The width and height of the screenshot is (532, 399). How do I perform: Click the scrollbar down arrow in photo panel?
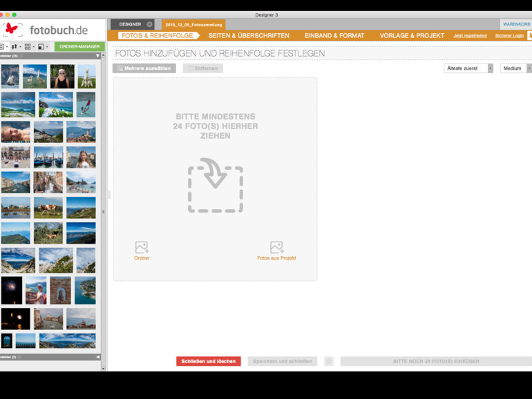coord(104,369)
